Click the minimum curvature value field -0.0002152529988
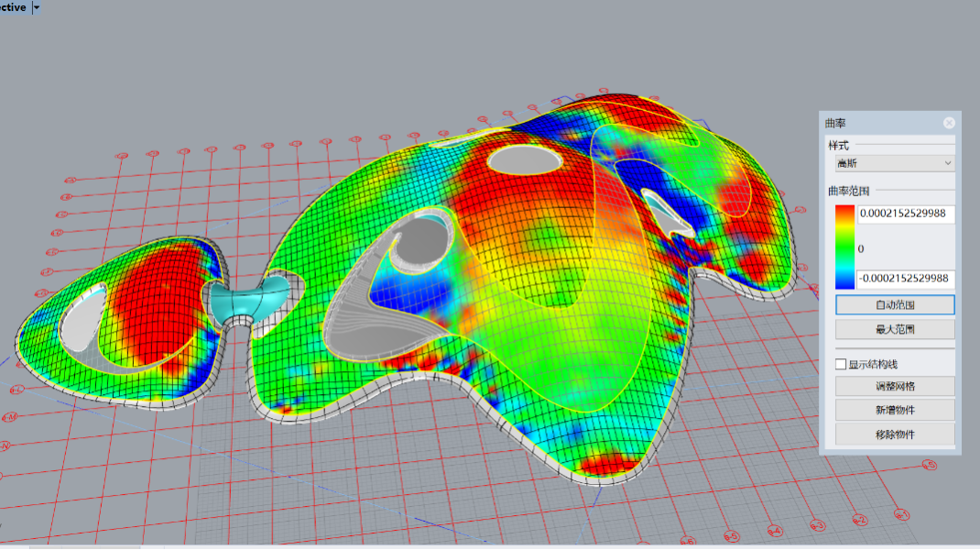The width and height of the screenshot is (980, 550). pyautogui.click(x=906, y=279)
